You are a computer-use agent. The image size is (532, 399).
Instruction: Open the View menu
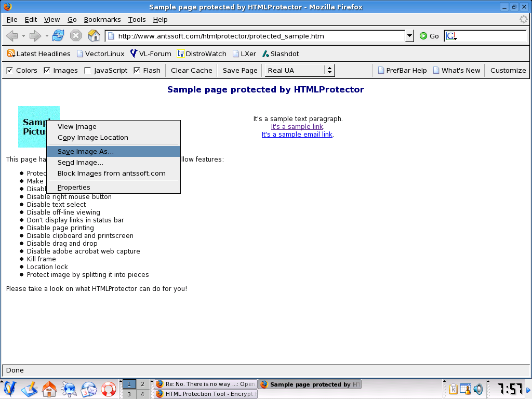[52, 19]
